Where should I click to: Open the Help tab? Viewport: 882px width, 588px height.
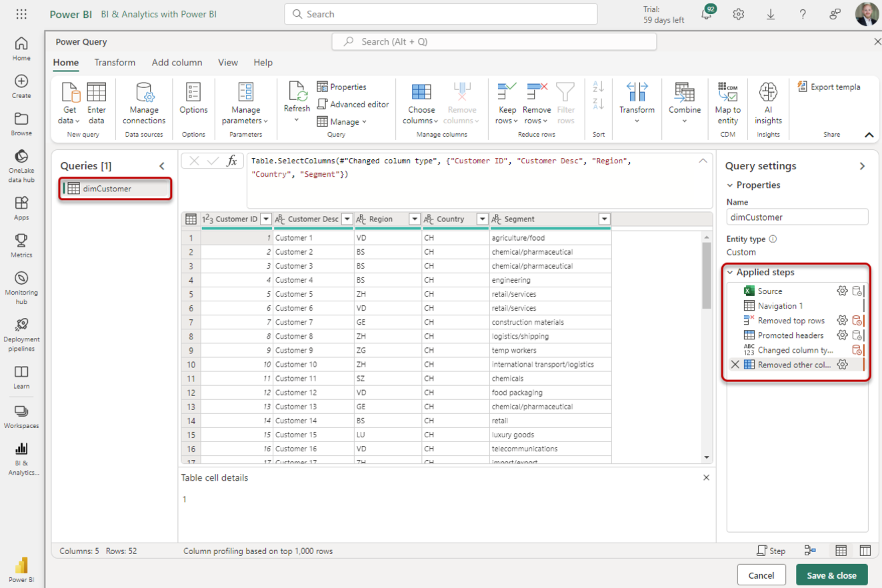click(x=263, y=62)
